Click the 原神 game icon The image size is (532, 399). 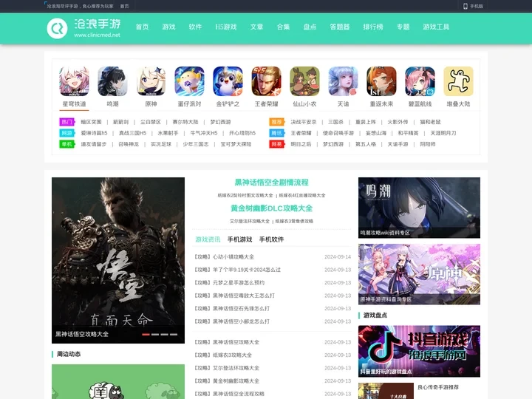coord(151,81)
